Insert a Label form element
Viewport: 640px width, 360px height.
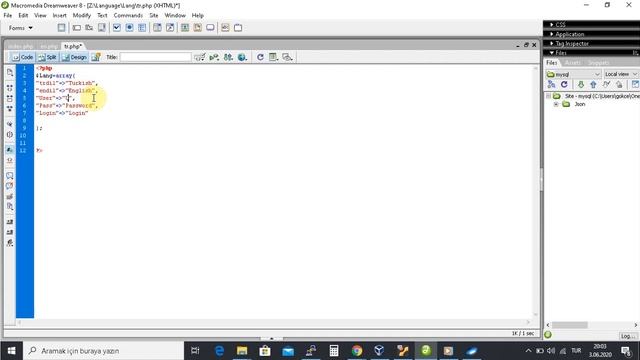225,28
